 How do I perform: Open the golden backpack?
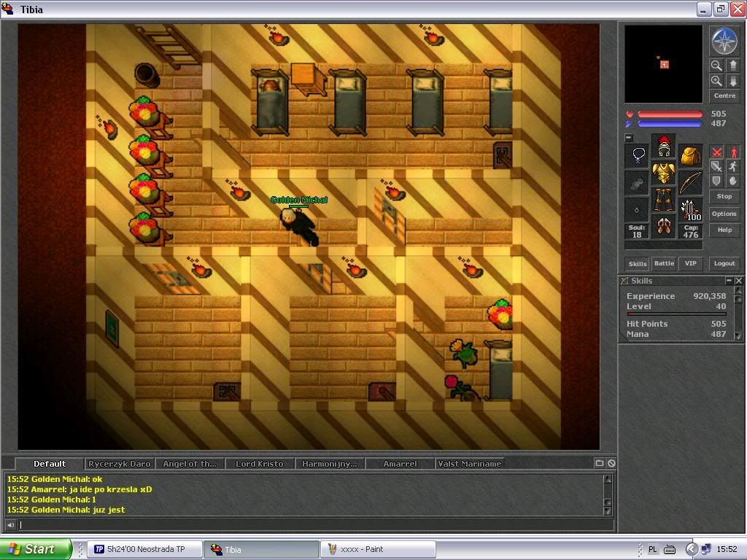(x=690, y=156)
